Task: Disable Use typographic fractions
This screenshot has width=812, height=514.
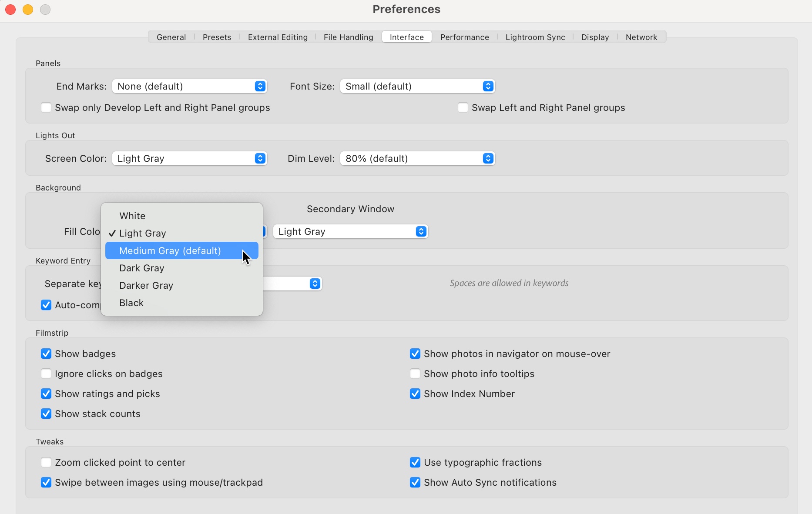Action: tap(415, 462)
